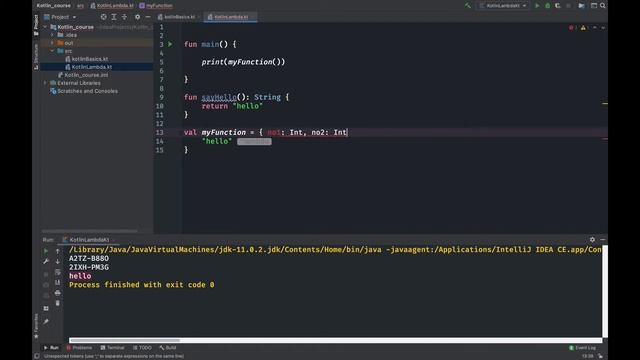The height and width of the screenshot is (360, 640).
Task: Open the Project view dropdown
Action: point(60,17)
